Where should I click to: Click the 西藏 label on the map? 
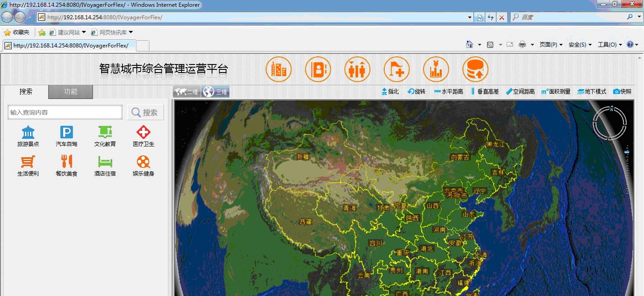(305, 222)
